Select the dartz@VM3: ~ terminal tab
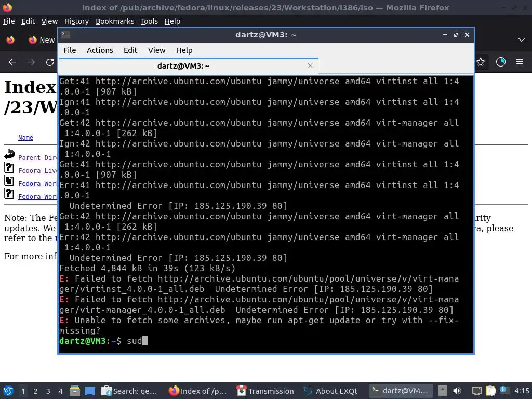 tap(188, 66)
